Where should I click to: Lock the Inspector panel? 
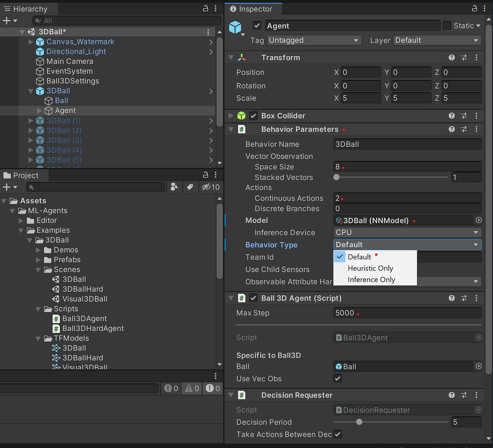pyautogui.click(x=474, y=8)
